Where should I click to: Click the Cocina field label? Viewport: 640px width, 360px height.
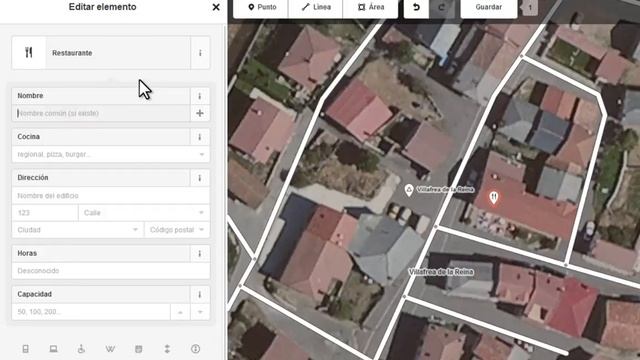pyautogui.click(x=29, y=137)
